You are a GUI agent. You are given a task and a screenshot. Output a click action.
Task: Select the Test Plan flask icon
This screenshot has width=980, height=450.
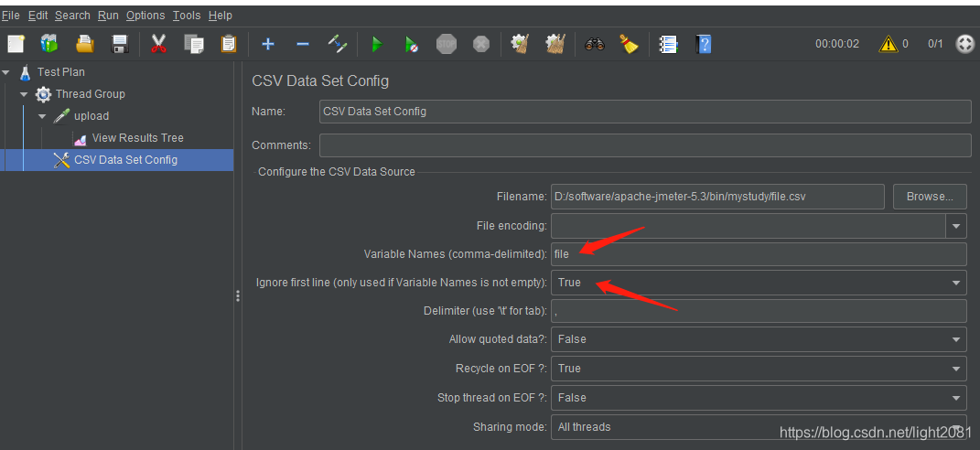25,72
